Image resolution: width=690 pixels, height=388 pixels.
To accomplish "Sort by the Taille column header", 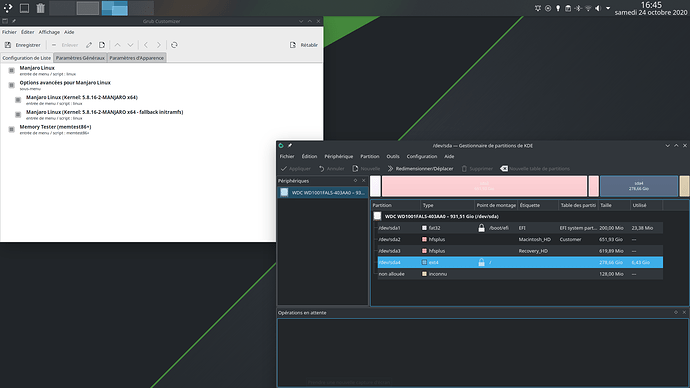I will [x=614, y=205].
